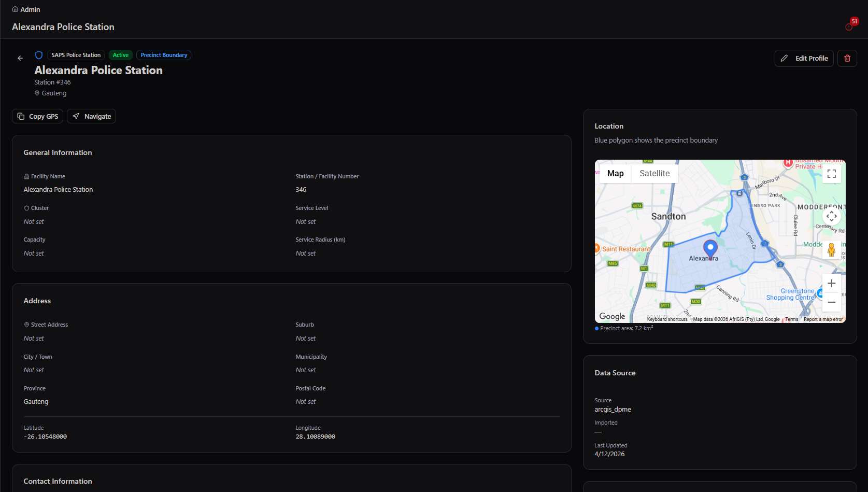This screenshot has height=492, width=868.
Task: Zoom out on the map
Action: click(832, 302)
